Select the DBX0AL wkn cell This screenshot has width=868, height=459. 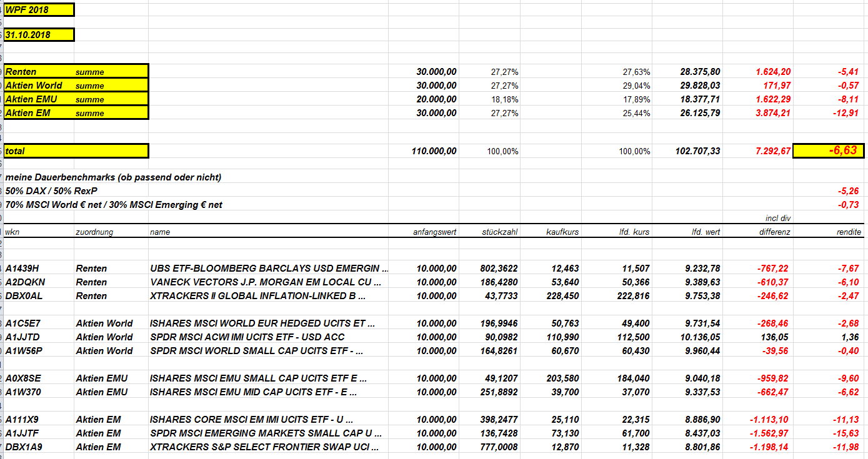24,295
